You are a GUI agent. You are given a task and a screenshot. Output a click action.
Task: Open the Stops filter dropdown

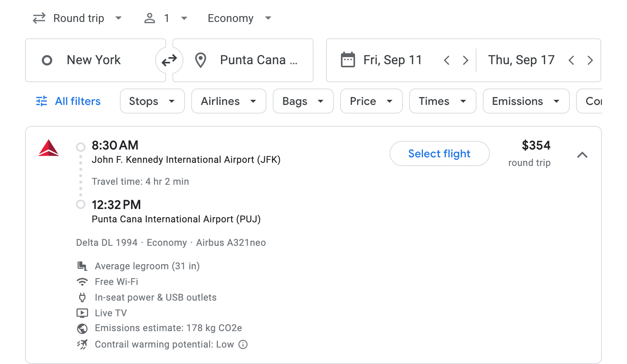pos(152,101)
